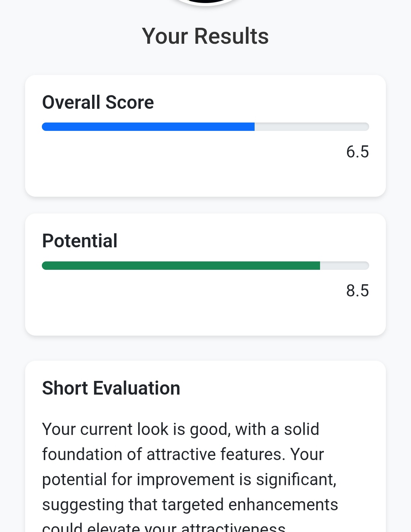Tap the cut-off last line of the evaluation
Screen dimensions: 411x532
click(164, 527)
